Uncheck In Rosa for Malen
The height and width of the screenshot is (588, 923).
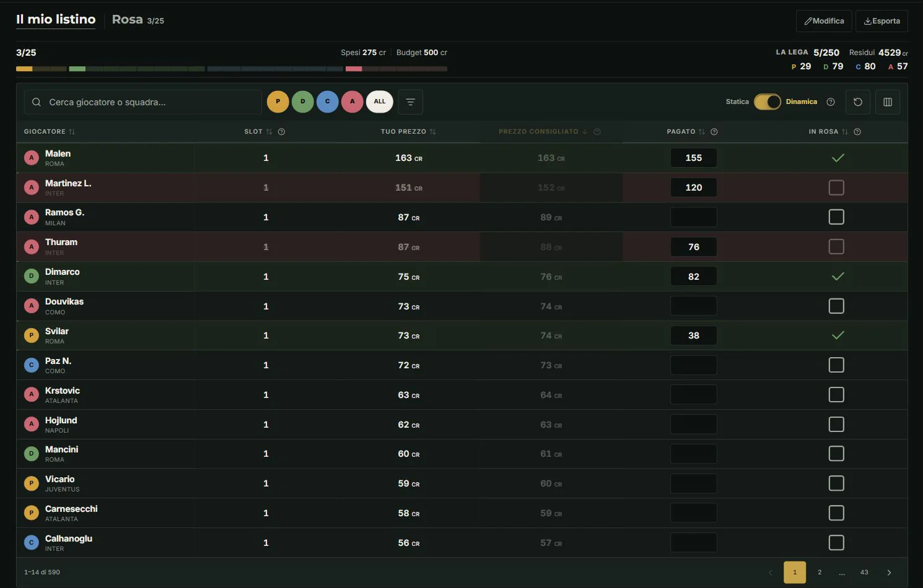tap(838, 158)
